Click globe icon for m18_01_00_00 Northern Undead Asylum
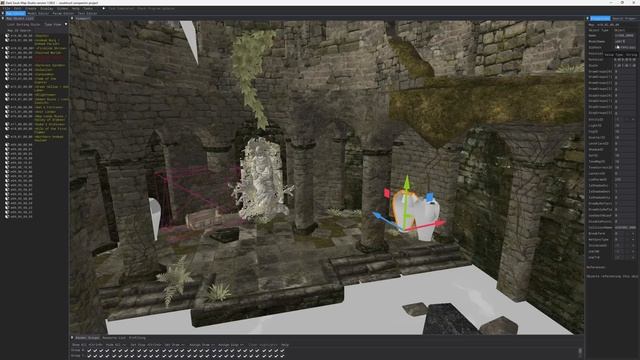The width and height of the screenshot is (640, 360). pos(7,137)
